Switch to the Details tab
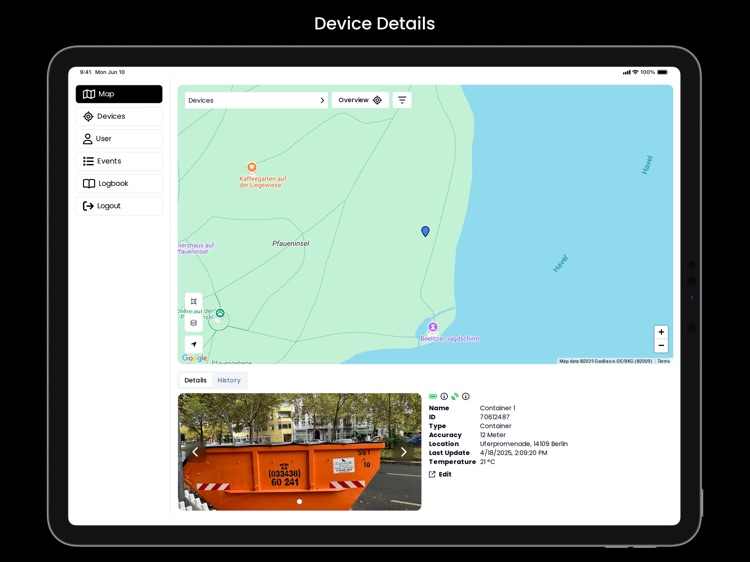Image resolution: width=750 pixels, height=562 pixels. pyautogui.click(x=196, y=380)
